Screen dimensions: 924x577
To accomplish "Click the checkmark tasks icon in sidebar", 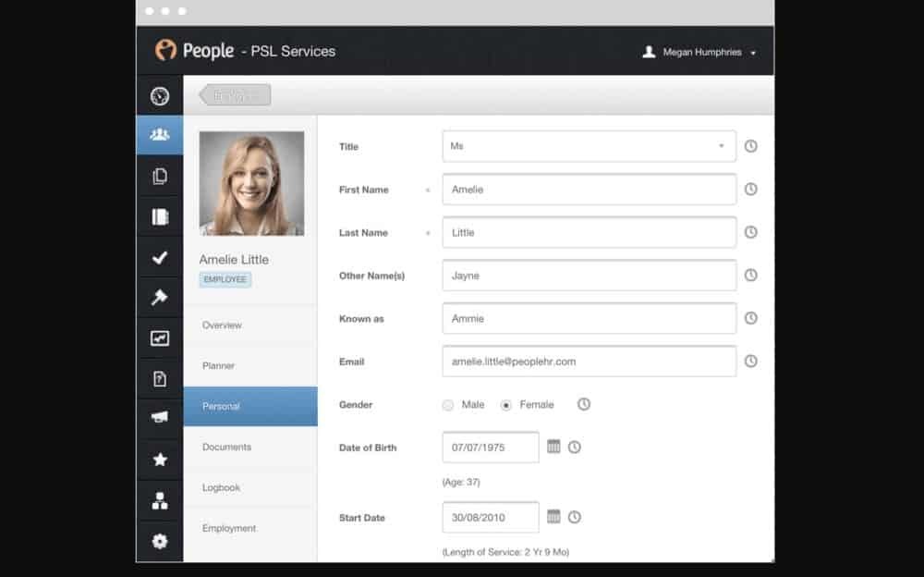I will point(160,258).
